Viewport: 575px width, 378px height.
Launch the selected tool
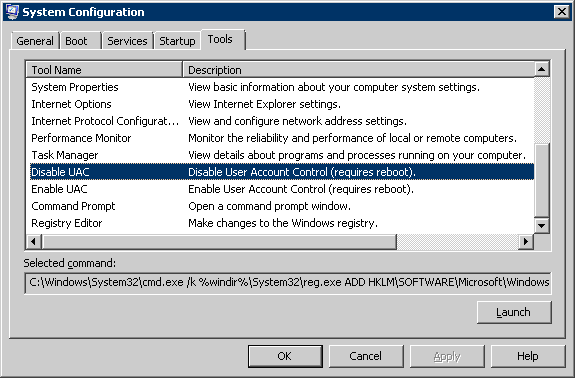click(x=514, y=312)
